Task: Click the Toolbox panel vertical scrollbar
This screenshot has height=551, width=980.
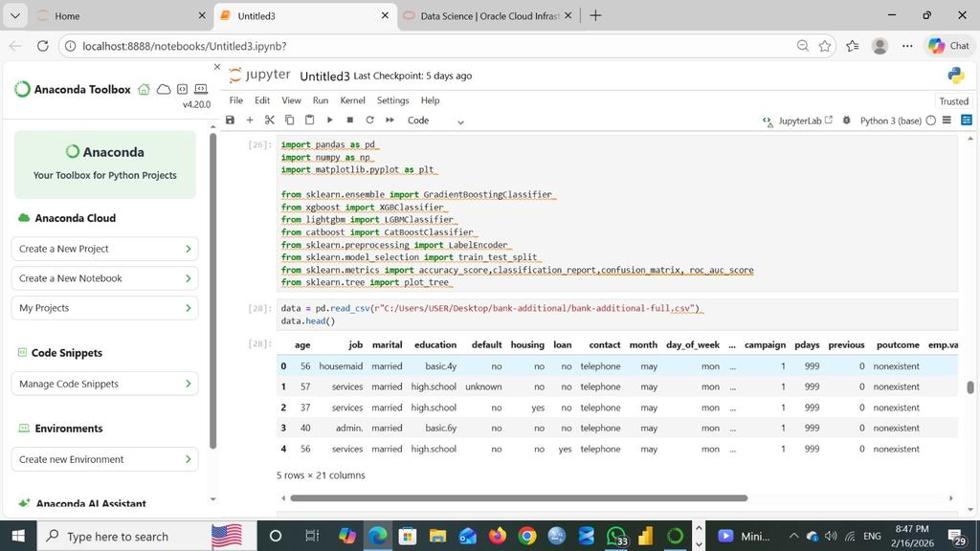Action: 212,291
